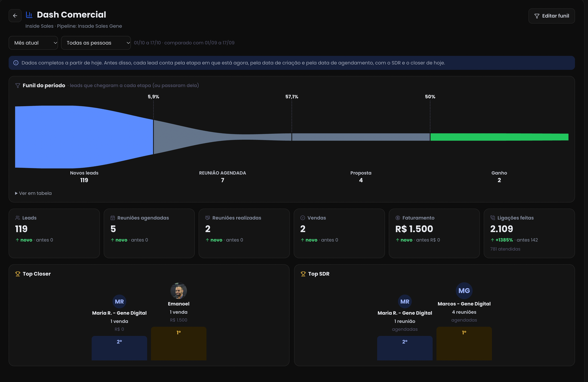The width and height of the screenshot is (588, 382).
Task: Open the Mês atual period dropdown
Action: [33, 43]
